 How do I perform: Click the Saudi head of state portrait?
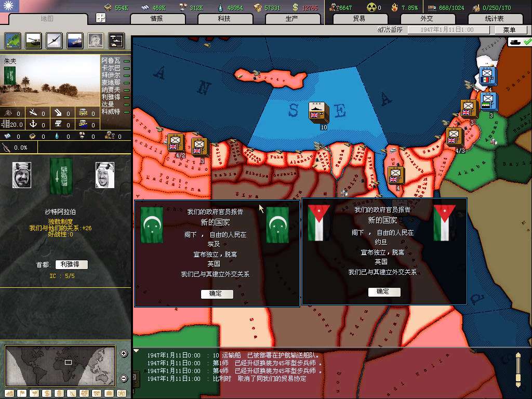pos(22,175)
